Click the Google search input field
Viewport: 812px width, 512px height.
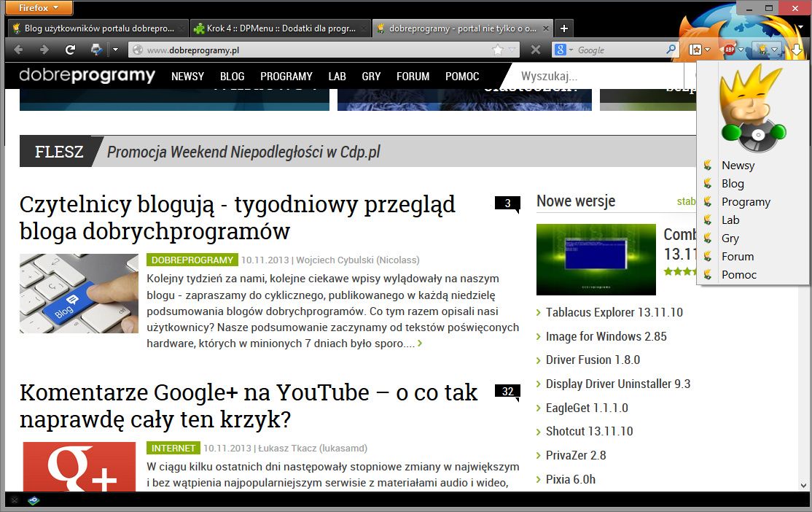pos(619,50)
